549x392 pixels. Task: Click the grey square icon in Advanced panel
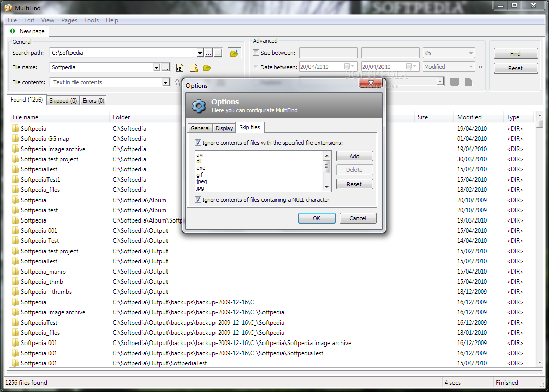point(455,82)
